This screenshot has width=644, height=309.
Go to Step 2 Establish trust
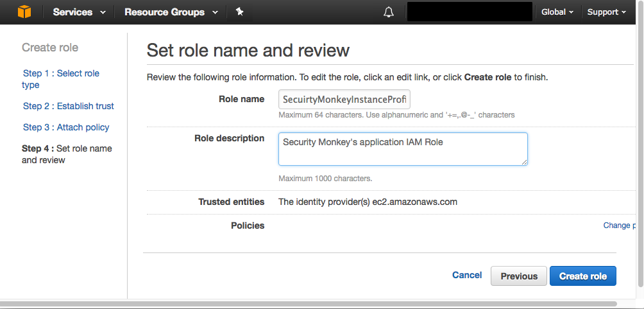click(x=68, y=106)
